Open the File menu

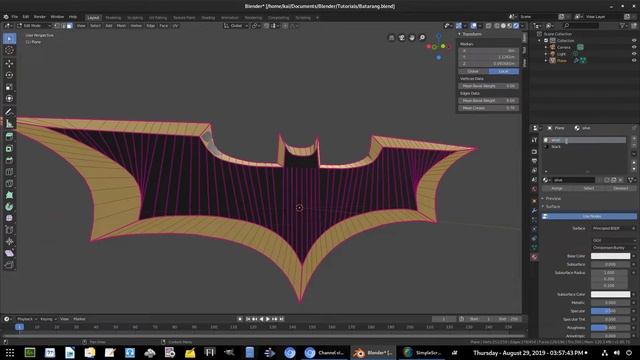coord(15,17)
